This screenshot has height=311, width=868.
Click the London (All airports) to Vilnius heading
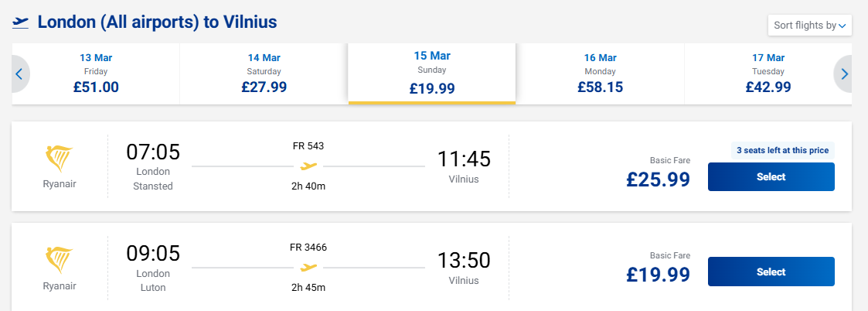(x=157, y=22)
